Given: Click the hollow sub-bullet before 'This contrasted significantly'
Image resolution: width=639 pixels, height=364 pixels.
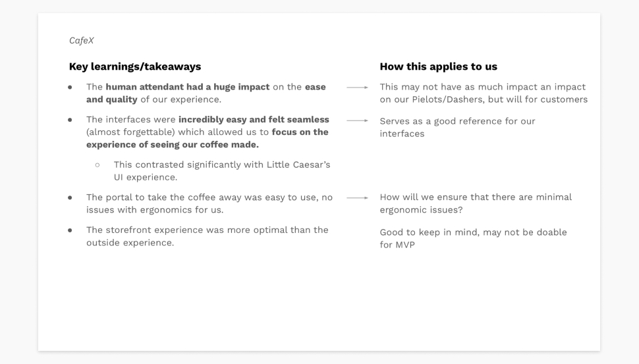Looking at the screenshot, I should click(97, 165).
